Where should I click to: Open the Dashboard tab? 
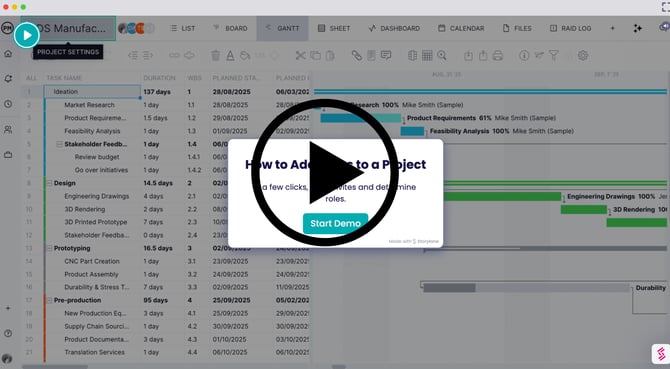point(394,28)
